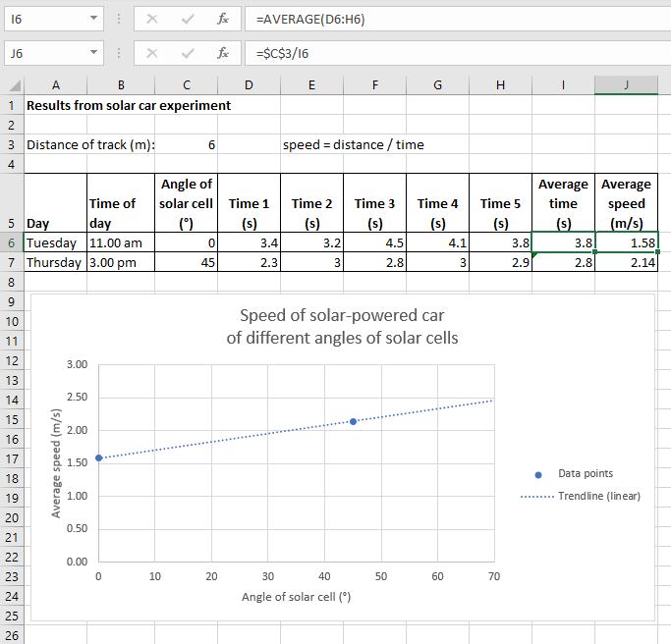
Task: Click the 'Thursday' cell
Action: pyautogui.click(x=56, y=262)
